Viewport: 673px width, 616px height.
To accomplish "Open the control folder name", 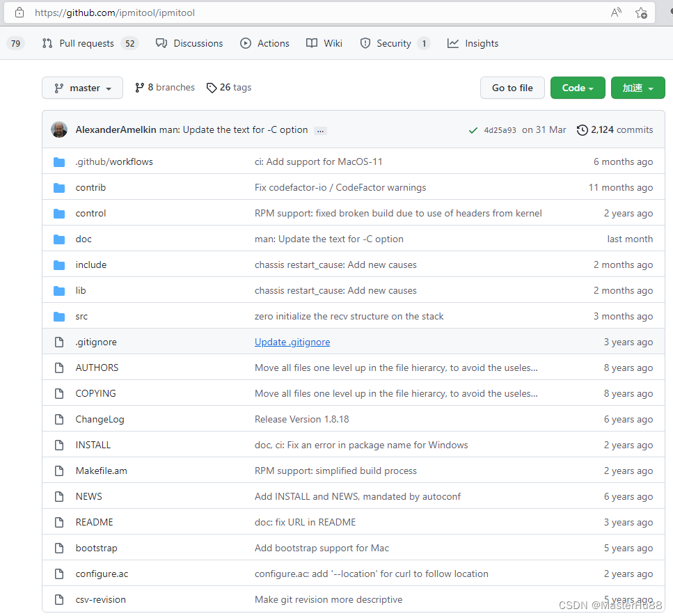I will point(90,214).
